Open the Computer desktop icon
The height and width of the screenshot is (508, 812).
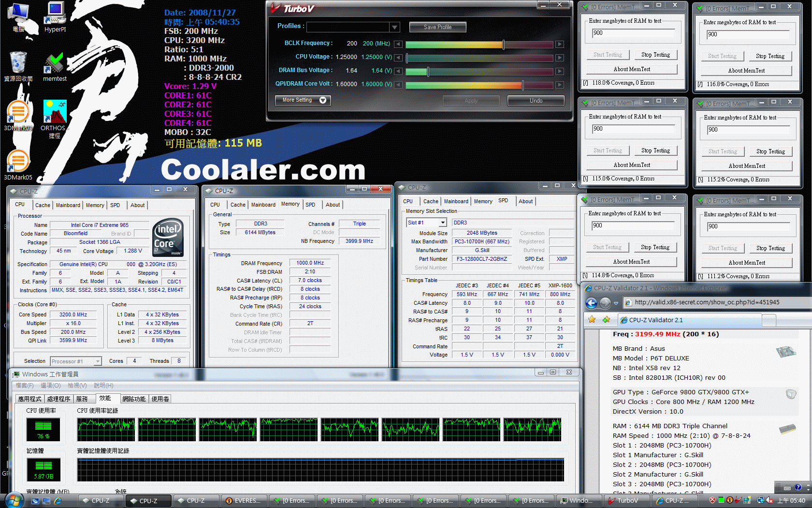click(18, 17)
